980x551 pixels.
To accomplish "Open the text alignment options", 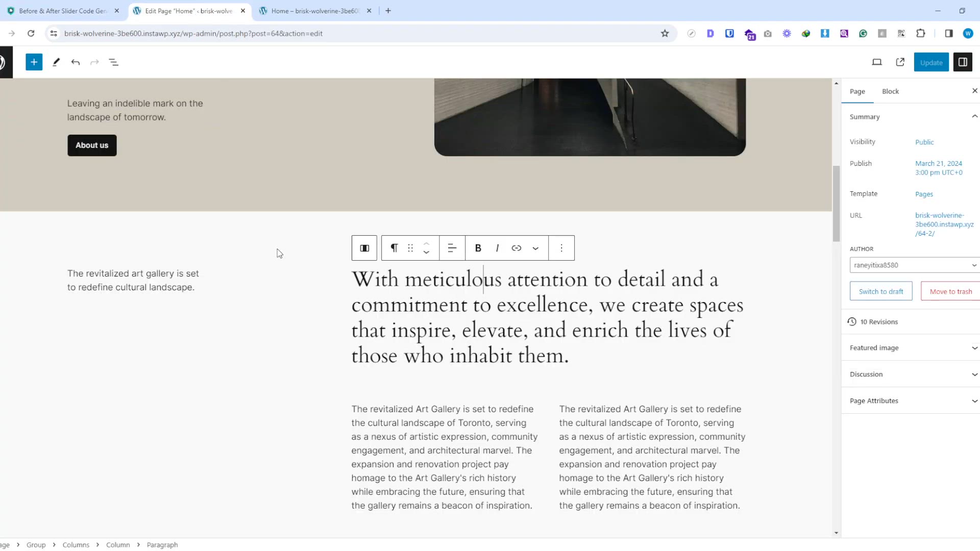I will pos(452,248).
